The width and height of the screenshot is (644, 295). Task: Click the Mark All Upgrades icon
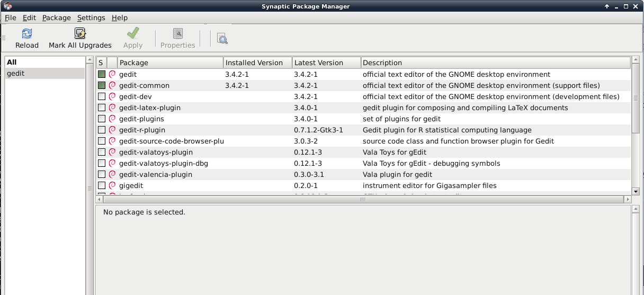pos(80,34)
